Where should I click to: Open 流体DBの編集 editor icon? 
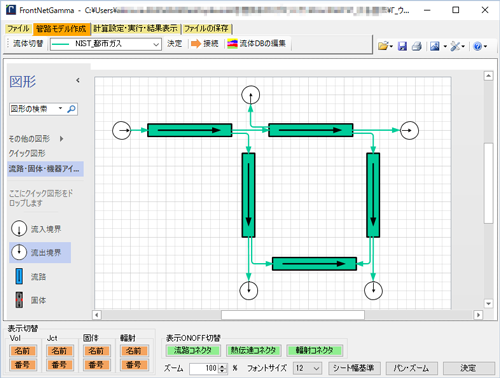(x=232, y=44)
